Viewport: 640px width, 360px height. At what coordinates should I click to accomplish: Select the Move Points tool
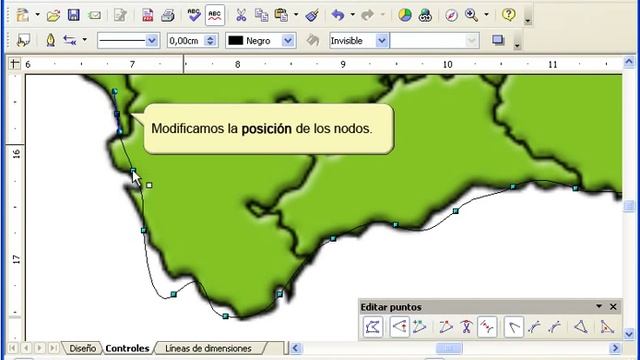[x=399, y=327]
